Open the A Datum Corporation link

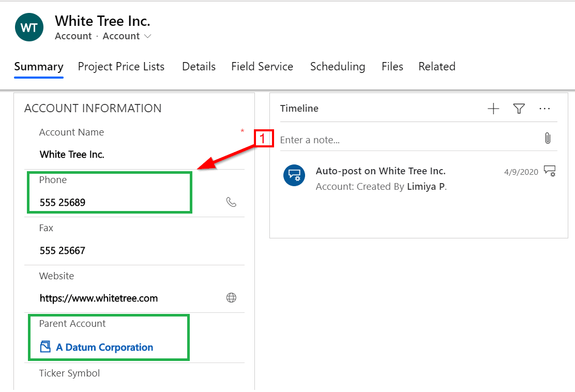point(104,348)
